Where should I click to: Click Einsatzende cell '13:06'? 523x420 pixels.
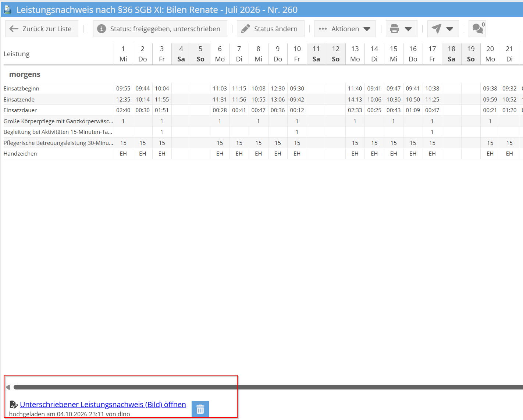click(278, 100)
